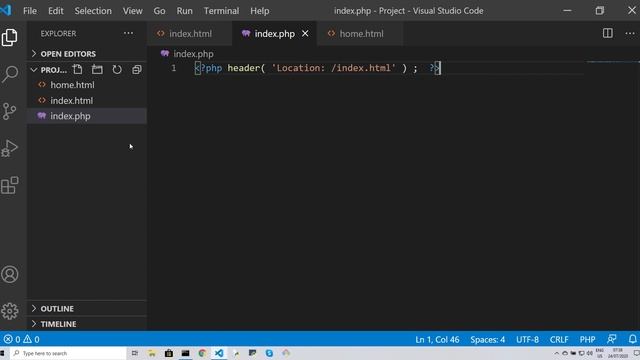Screen dimensions: 640x360
Task: Open the Help menu
Action: tap(260, 11)
